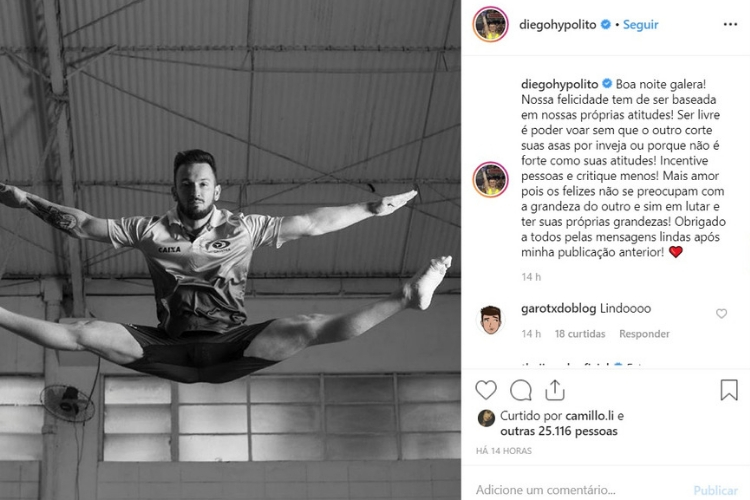Open comments via speech bubble icon
The image size is (750, 500).
[x=521, y=390]
